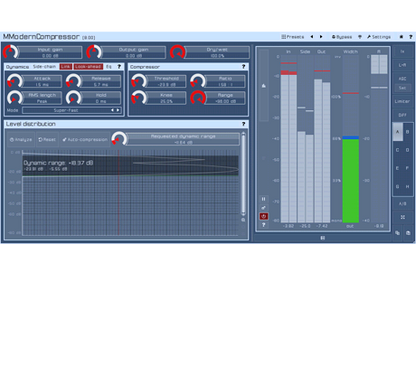Open the meters help icon
Image resolution: width=416 pixels, height=376 pixels.
click(264, 225)
